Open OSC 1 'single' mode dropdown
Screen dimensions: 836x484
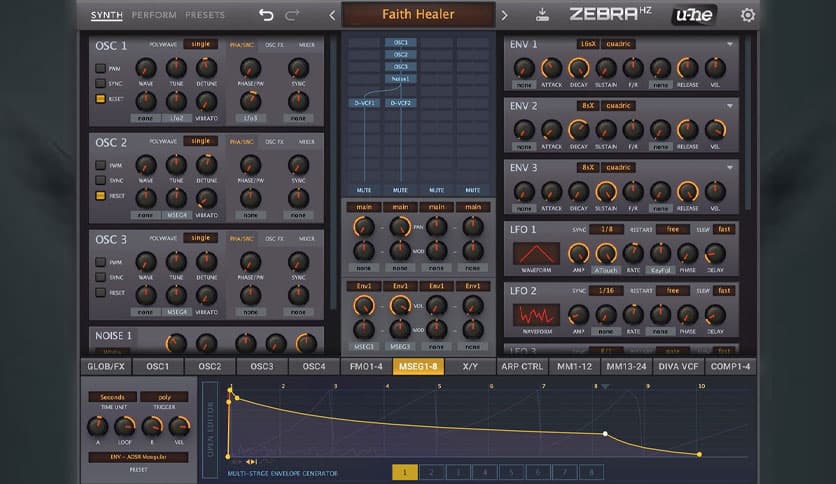pos(200,44)
